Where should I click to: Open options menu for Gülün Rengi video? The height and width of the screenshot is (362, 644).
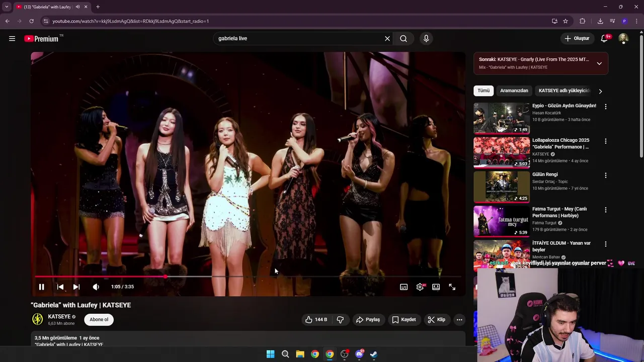point(606,175)
